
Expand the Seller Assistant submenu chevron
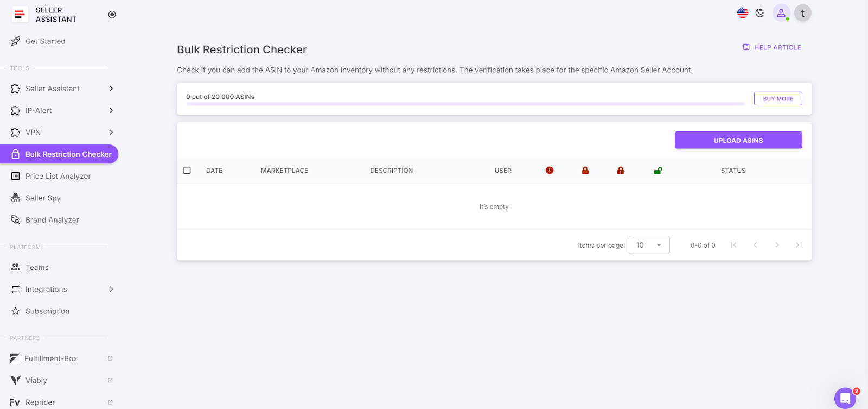click(111, 89)
